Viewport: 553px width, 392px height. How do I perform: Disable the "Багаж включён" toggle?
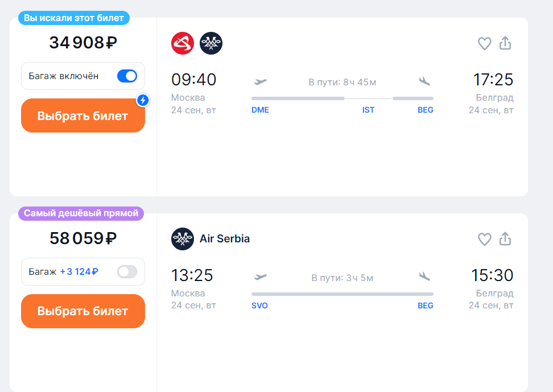127,76
